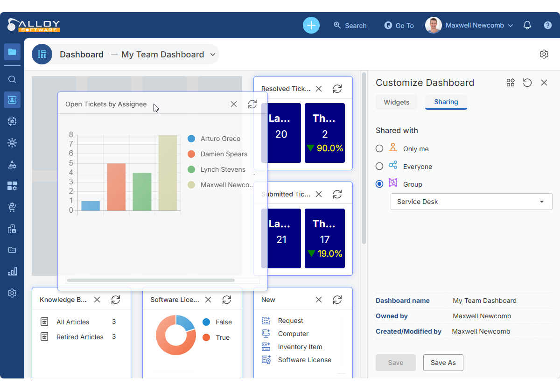Open the Go To menu
The width and height of the screenshot is (560, 392).
point(399,26)
